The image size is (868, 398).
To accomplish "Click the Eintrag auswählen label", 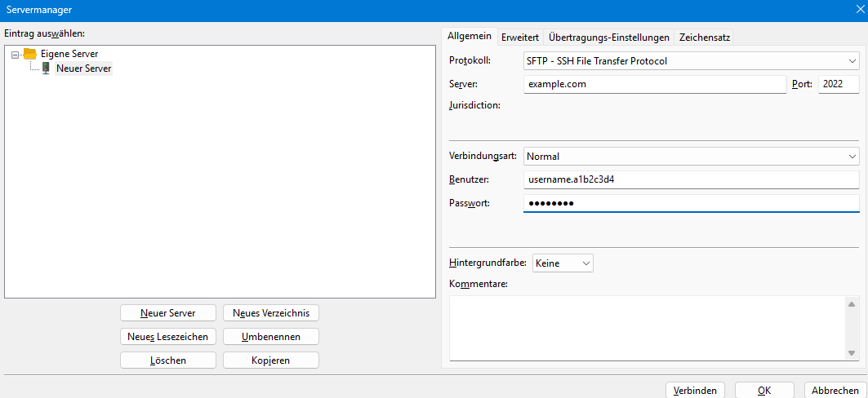I will pyautogui.click(x=44, y=33).
